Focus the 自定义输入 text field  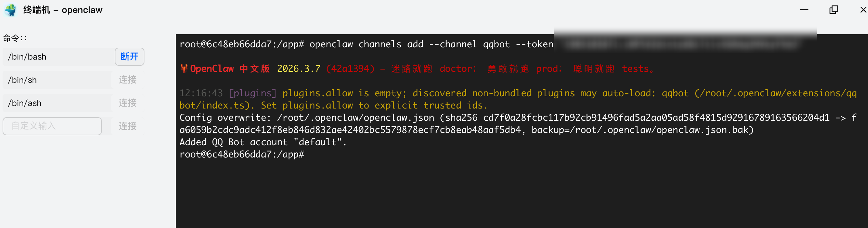(x=52, y=126)
